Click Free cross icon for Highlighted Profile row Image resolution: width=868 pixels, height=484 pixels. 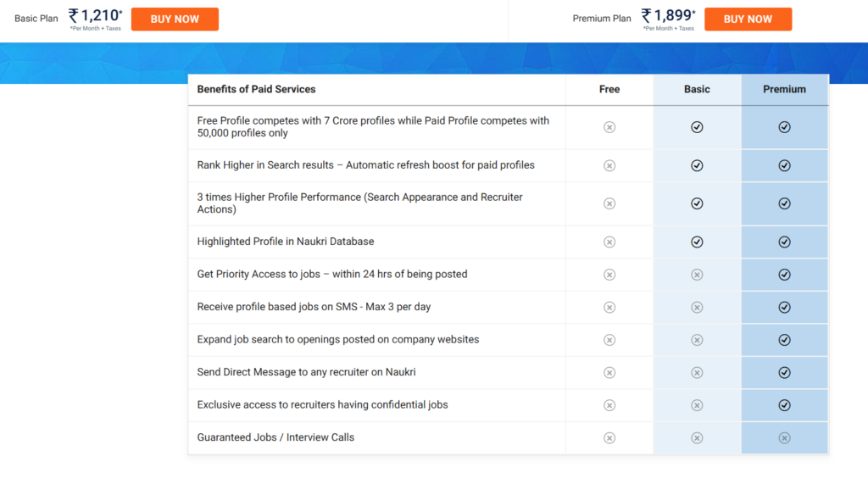coord(609,242)
